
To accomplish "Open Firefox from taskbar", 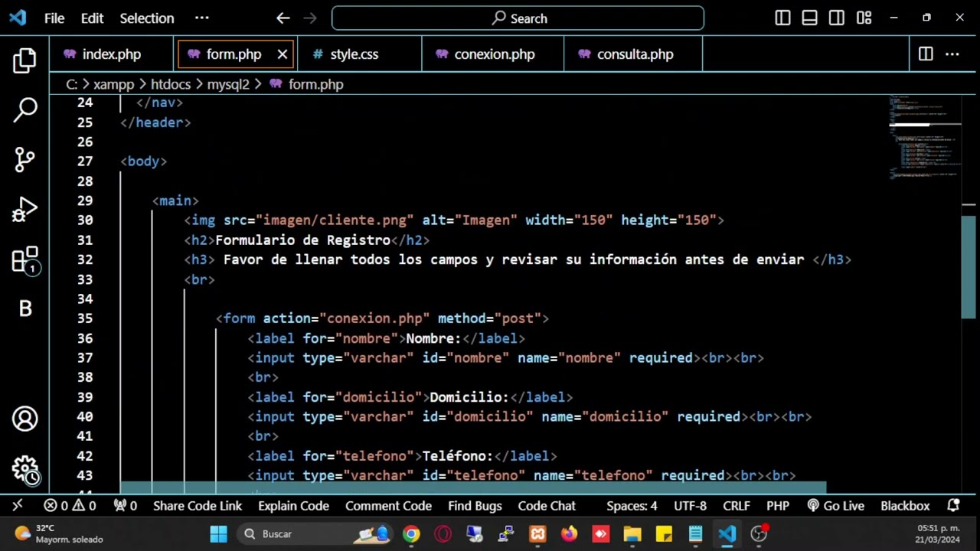I will (x=569, y=533).
